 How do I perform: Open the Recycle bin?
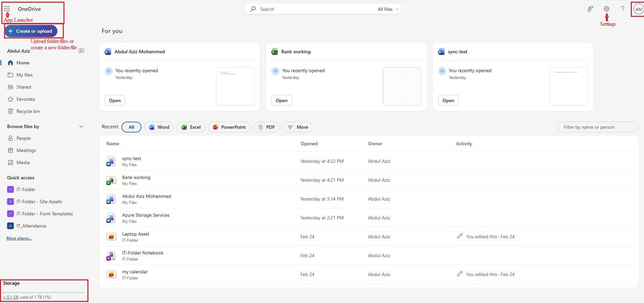tap(28, 111)
